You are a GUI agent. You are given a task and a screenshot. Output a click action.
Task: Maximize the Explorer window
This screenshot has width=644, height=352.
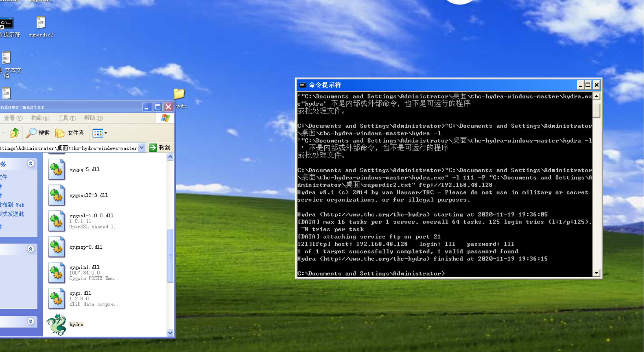[158, 107]
